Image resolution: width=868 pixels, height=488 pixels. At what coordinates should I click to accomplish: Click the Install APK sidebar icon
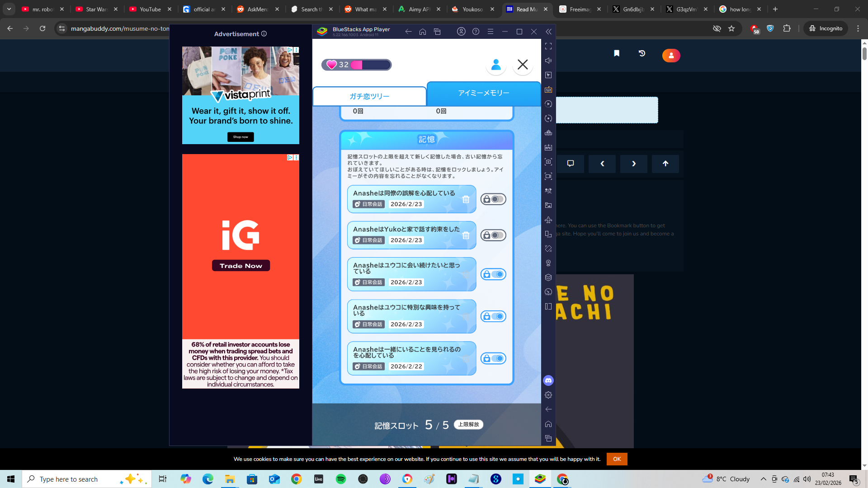[x=548, y=147]
